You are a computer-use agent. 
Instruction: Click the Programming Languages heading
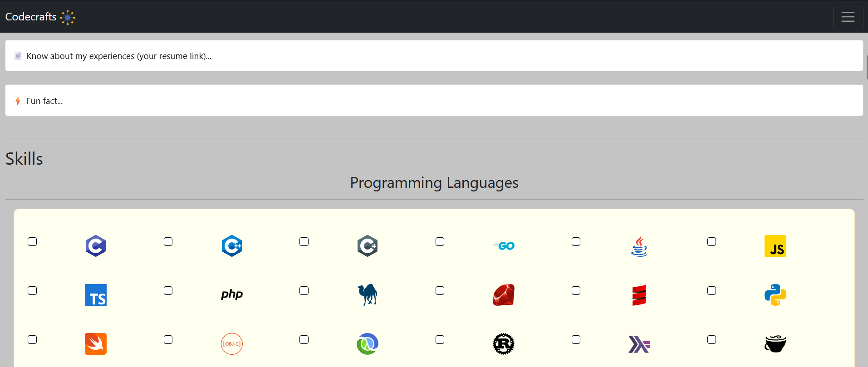point(434,182)
